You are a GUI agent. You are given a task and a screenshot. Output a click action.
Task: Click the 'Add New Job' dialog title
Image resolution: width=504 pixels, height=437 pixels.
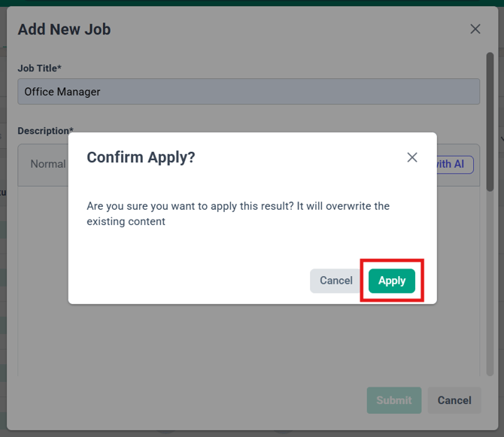(x=65, y=29)
